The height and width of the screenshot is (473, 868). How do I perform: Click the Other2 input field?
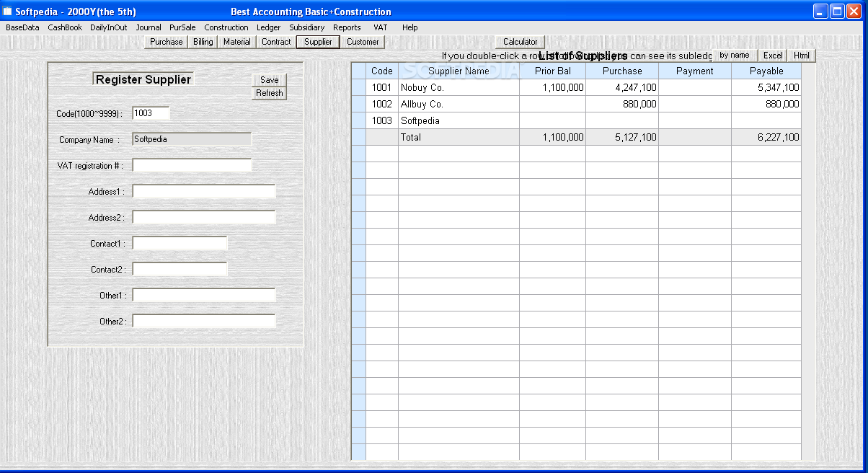204,321
